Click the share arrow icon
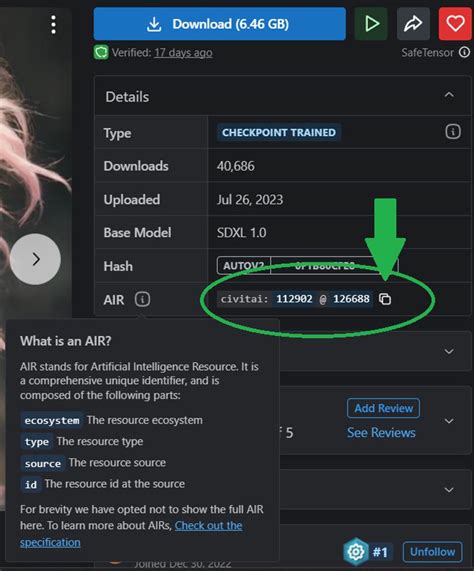Screen dimensions: 474x571 pyautogui.click(x=413, y=24)
